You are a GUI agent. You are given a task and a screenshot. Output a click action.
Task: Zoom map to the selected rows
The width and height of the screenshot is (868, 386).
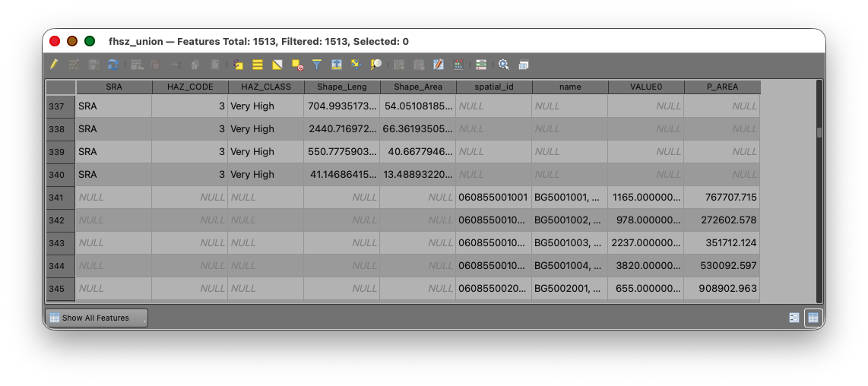click(376, 65)
